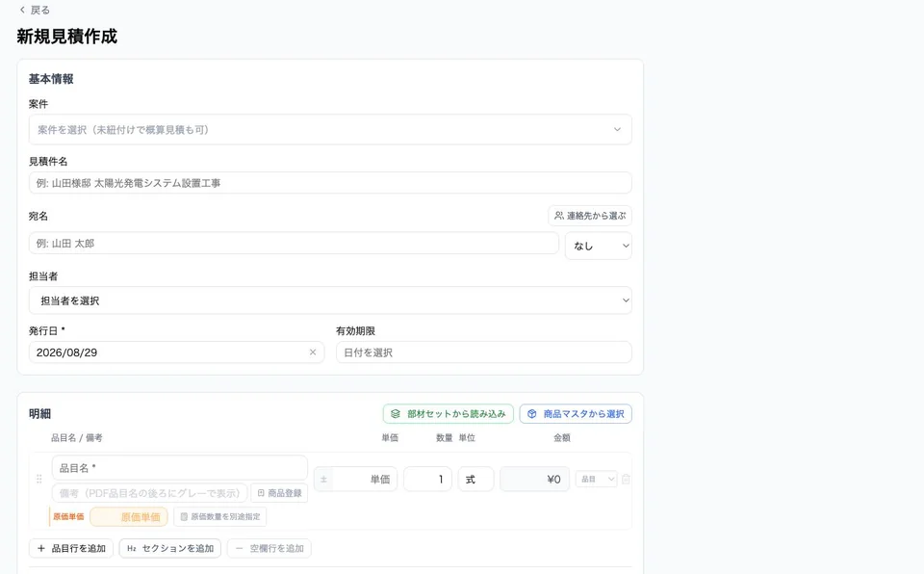The width and height of the screenshot is (924, 574).
Task: Click 原価数量を別途指定 button
Action: click(x=219, y=517)
